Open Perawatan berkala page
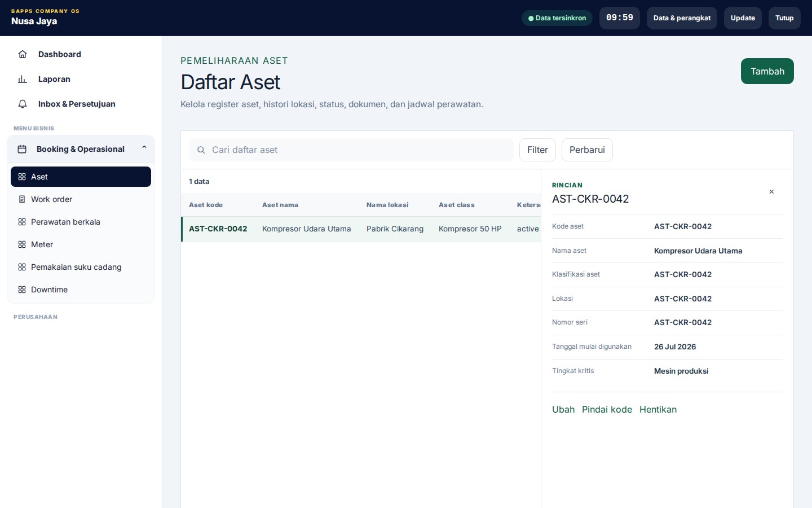The image size is (812, 508). pyautogui.click(x=81, y=222)
